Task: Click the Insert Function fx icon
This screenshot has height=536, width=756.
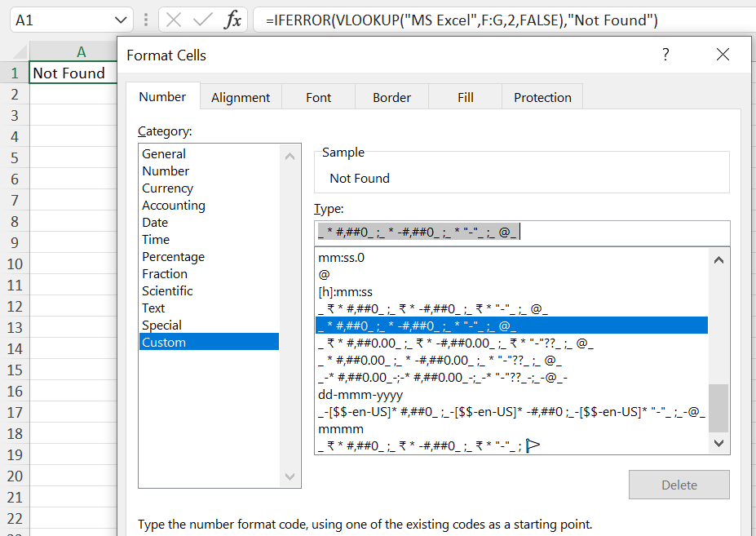Action: [x=233, y=20]
